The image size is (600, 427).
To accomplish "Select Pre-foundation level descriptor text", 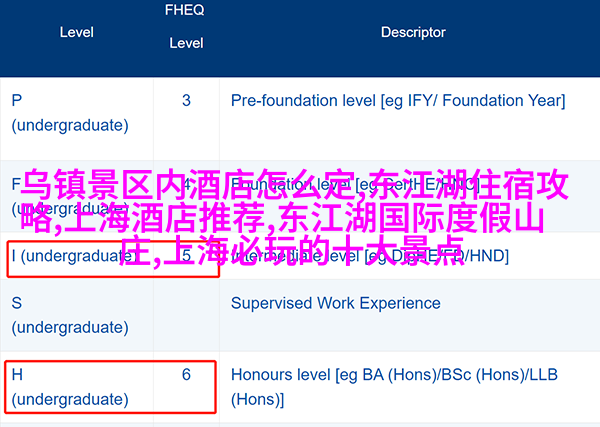I will 398,101.
